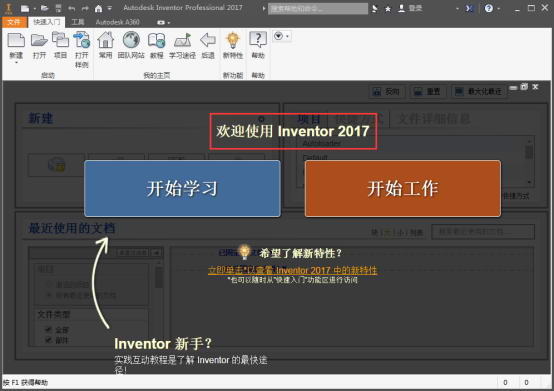Screen dimensions: 554x391
Task: Click the Favorites star icon
Action: pos(388,9)
